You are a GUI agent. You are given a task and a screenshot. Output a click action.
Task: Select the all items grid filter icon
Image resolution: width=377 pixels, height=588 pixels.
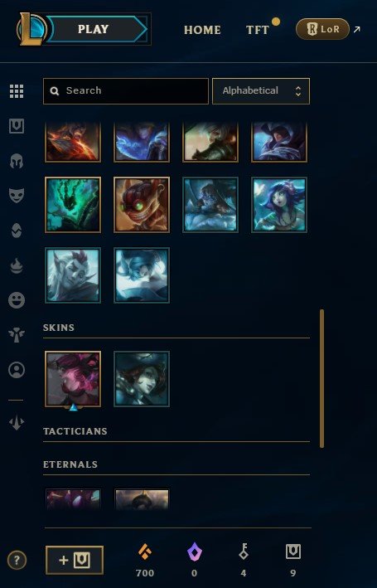click(17, 91)
